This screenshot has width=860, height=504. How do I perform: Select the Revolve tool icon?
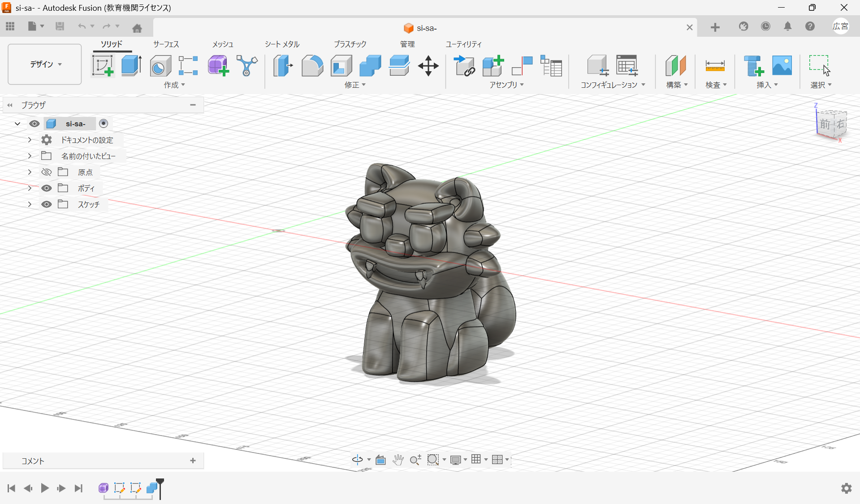click(160, 66)
